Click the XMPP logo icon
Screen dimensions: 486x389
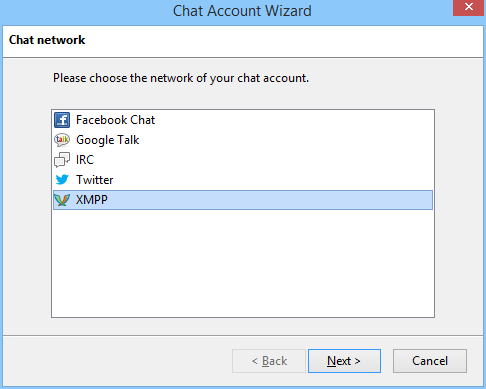pyautogui.click(x=62, y=200)
